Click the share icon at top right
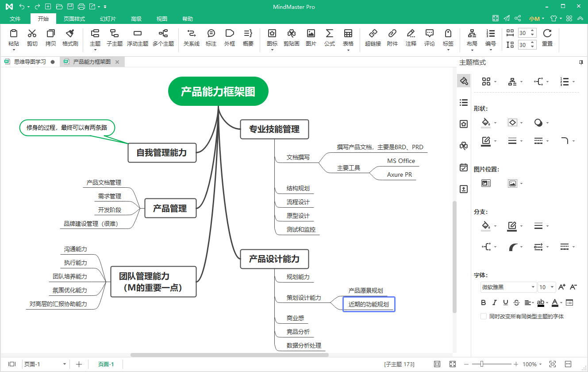 [x=518, y=19]
